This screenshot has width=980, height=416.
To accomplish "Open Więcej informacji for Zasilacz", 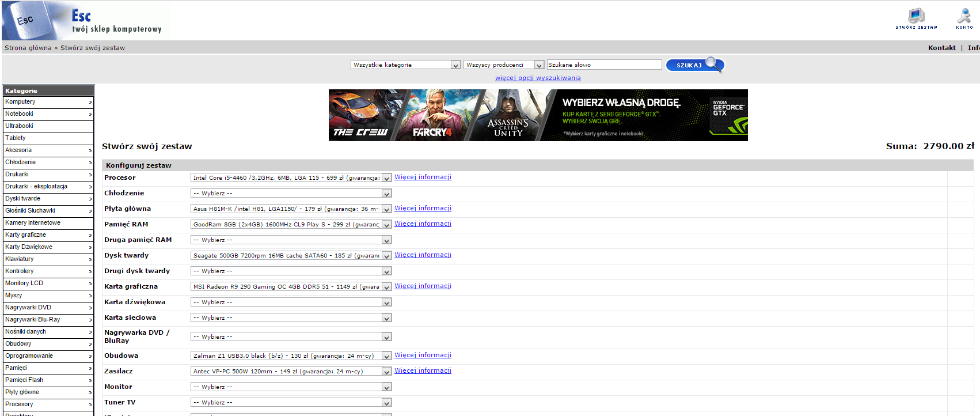I will [x=423, y=370].
